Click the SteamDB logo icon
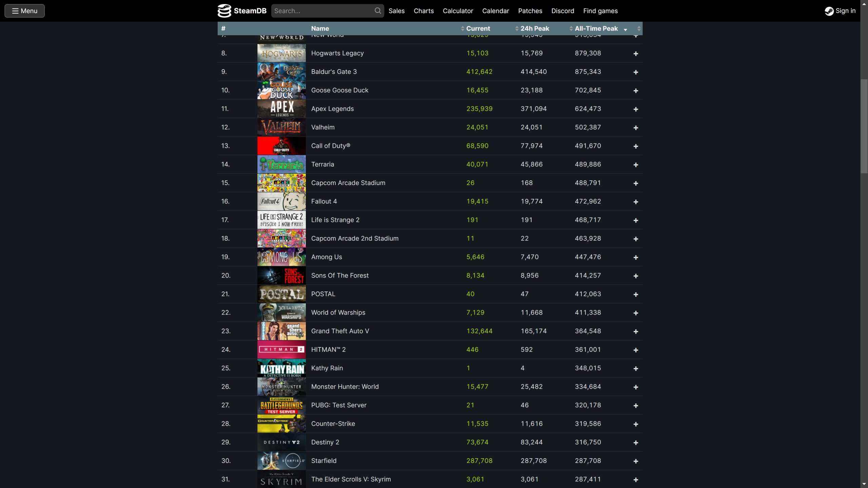This screenshot has height=488, width=868. [x=224, y=11]
